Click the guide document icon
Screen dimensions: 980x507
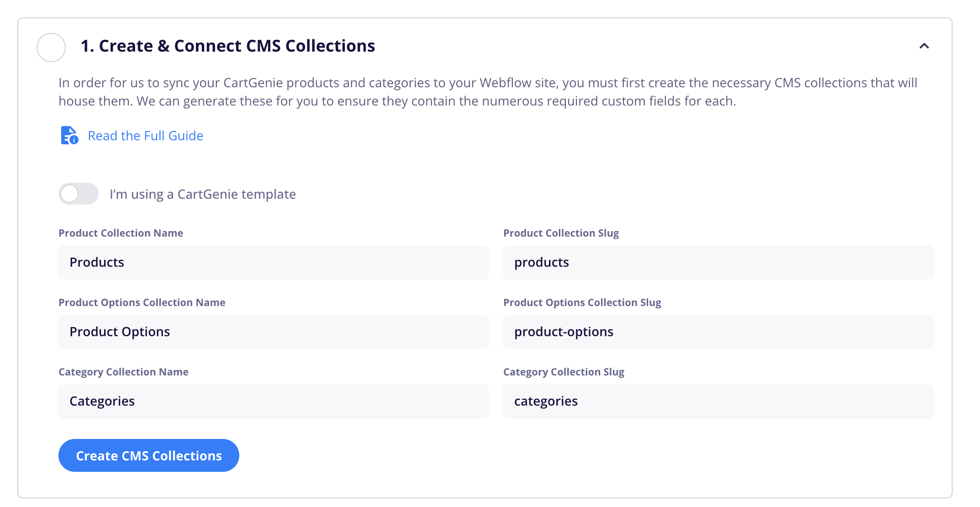point(69,136)
